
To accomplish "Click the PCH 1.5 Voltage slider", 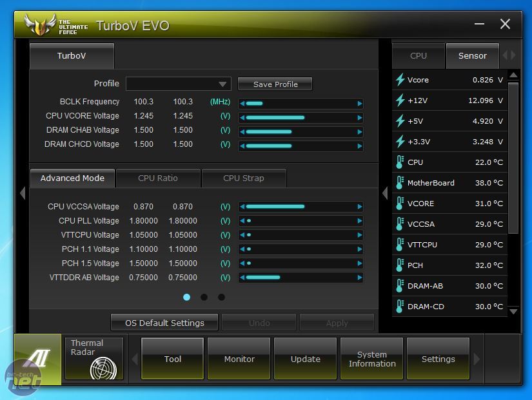I will tap(301, 263).
